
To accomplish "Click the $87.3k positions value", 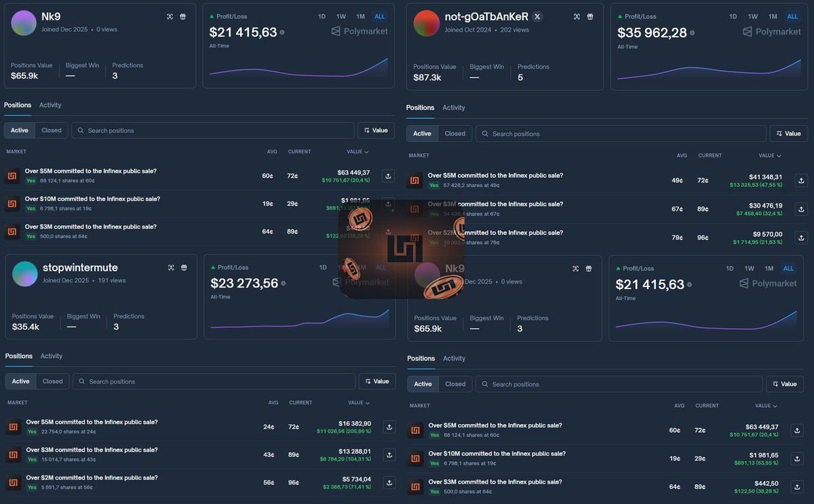I will pyautogui.click(x=427, y=77).
